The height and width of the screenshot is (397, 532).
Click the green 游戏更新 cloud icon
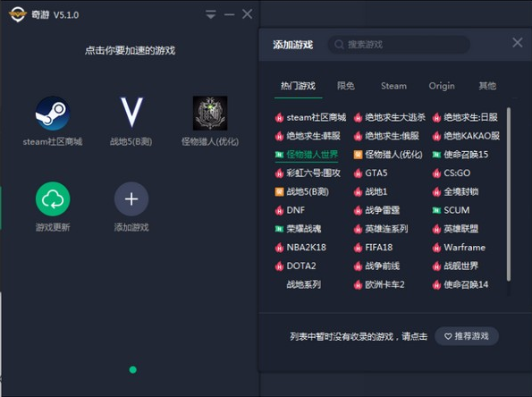(x=53, y=198)
